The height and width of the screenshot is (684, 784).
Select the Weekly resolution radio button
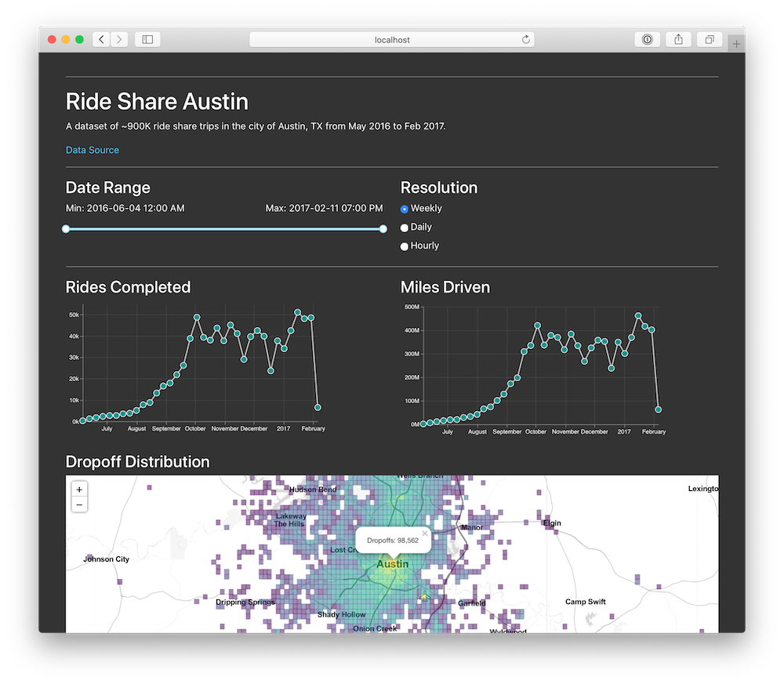point(404,209)
